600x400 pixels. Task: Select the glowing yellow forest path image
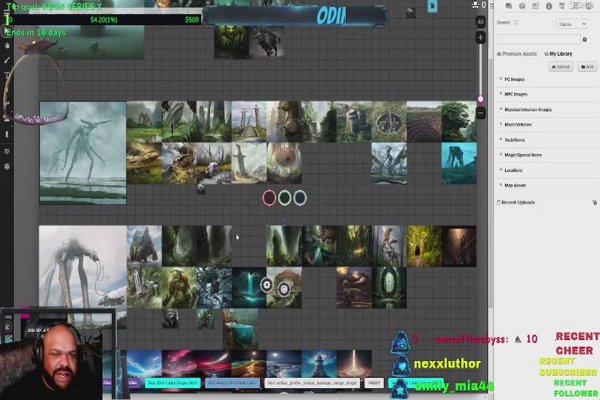tap(424, 246)
